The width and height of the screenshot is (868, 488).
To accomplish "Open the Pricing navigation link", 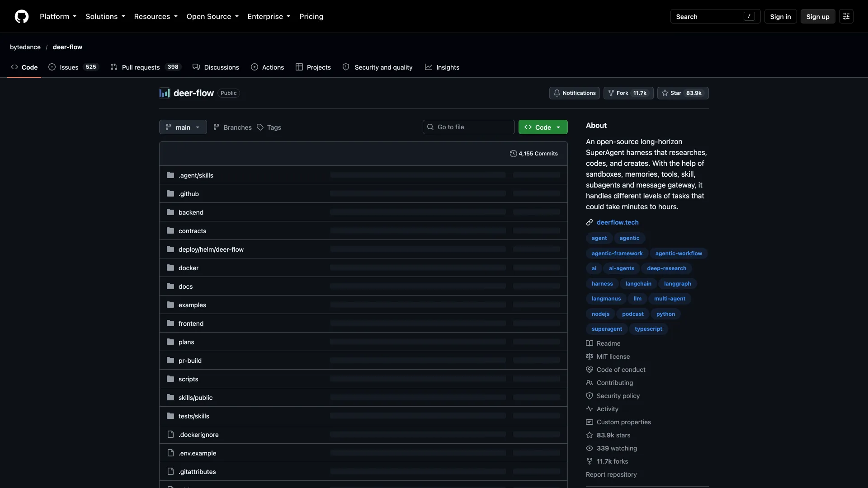I will (x=311, y=16).
